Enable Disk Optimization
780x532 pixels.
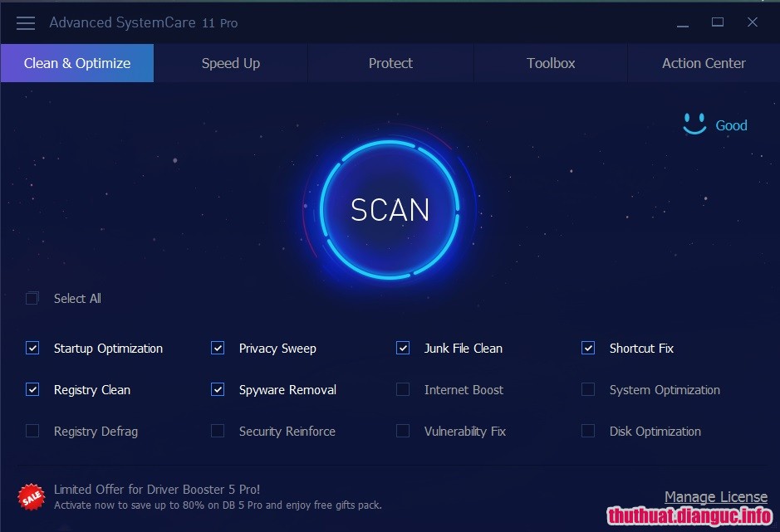tap(588, 431)
